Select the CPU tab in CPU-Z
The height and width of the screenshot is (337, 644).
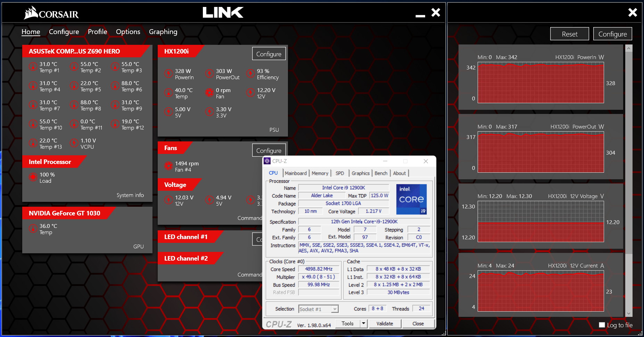[273, 173]
